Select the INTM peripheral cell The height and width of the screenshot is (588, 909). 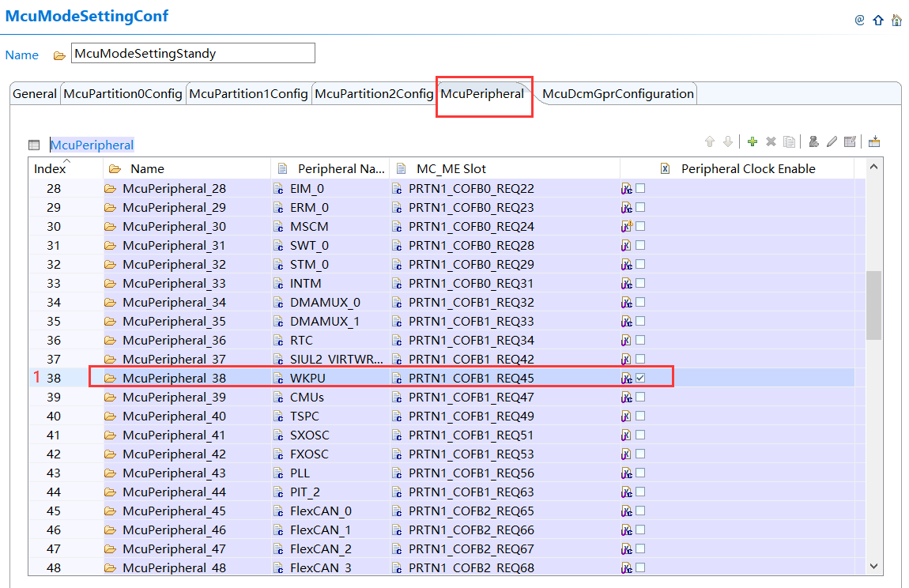(306, 284)
